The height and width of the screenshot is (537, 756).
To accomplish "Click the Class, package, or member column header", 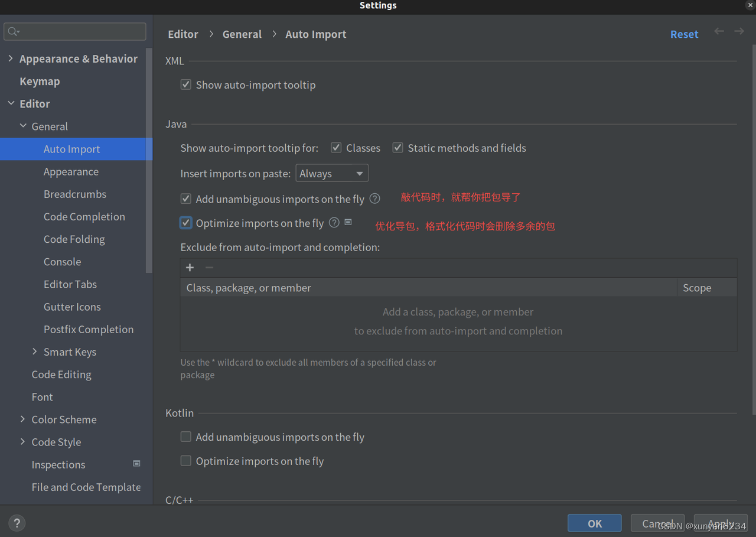I will (x=429, y=288).
